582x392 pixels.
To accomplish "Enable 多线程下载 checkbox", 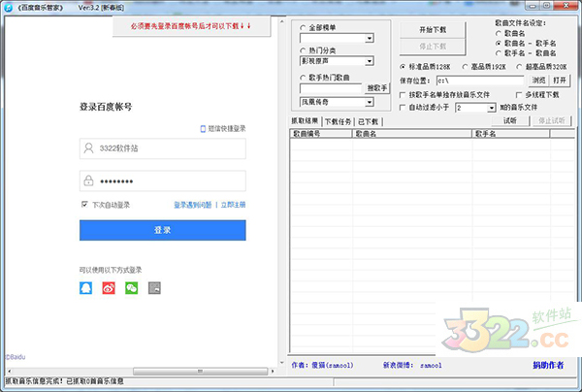I will [x=519, y=95].
